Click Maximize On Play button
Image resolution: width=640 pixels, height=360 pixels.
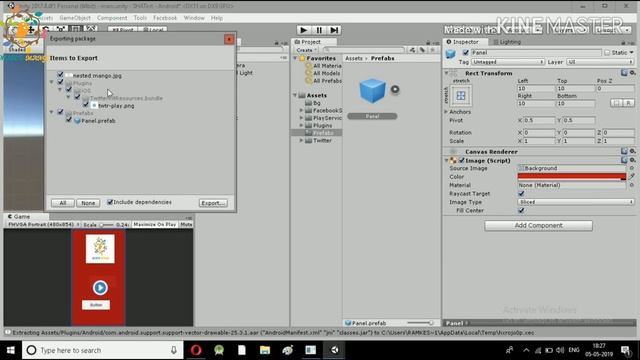click(x=154, y=224)
